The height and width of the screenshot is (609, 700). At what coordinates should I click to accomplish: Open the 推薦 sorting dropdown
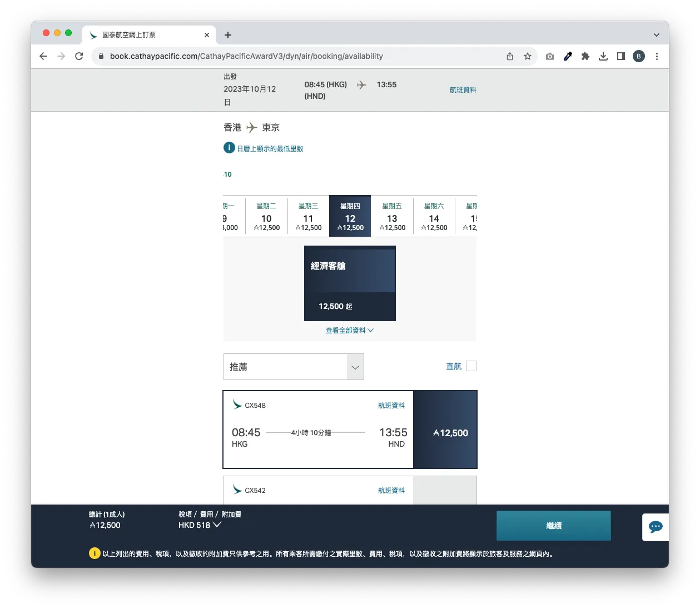tap(294, 367)
